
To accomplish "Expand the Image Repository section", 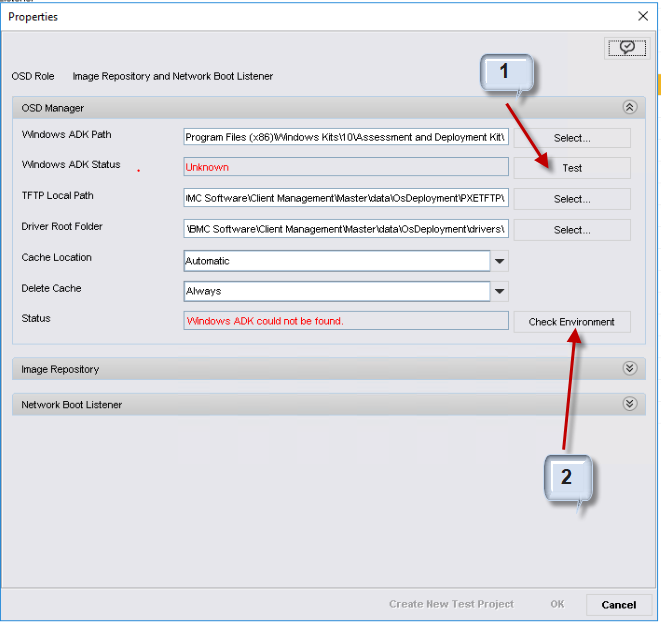I will pyautogui.click(x=629, y=369).
